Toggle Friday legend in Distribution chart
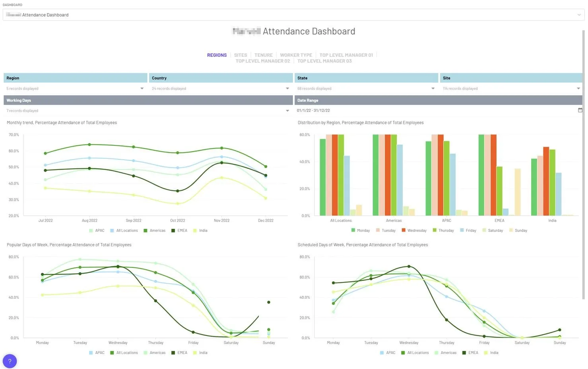This screenshot has width=588, height=369. click(468, 231)
